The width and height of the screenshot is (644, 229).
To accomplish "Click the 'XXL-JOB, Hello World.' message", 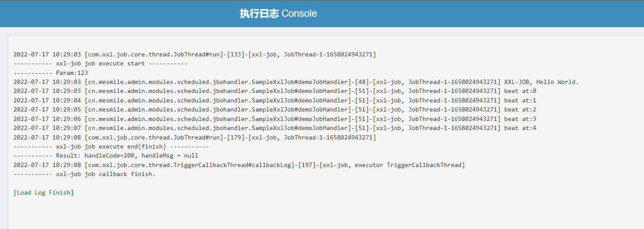I will 541,82.
